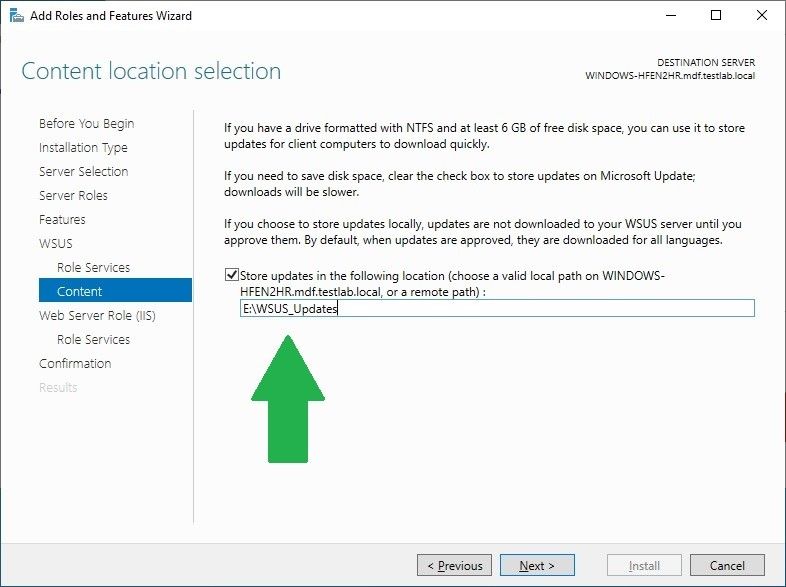Select the WSUS step in sidebar
Screen dimensions: 786x587
(x=56, y=244)
